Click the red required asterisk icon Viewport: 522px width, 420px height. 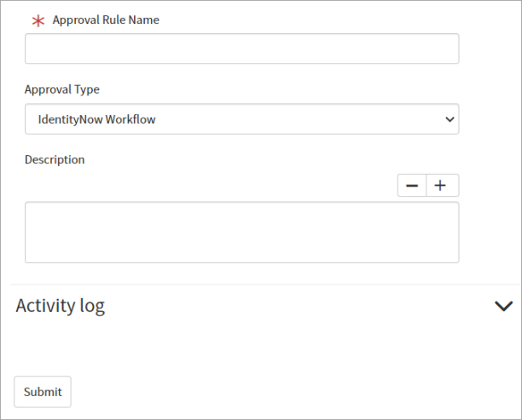point(38,21)
